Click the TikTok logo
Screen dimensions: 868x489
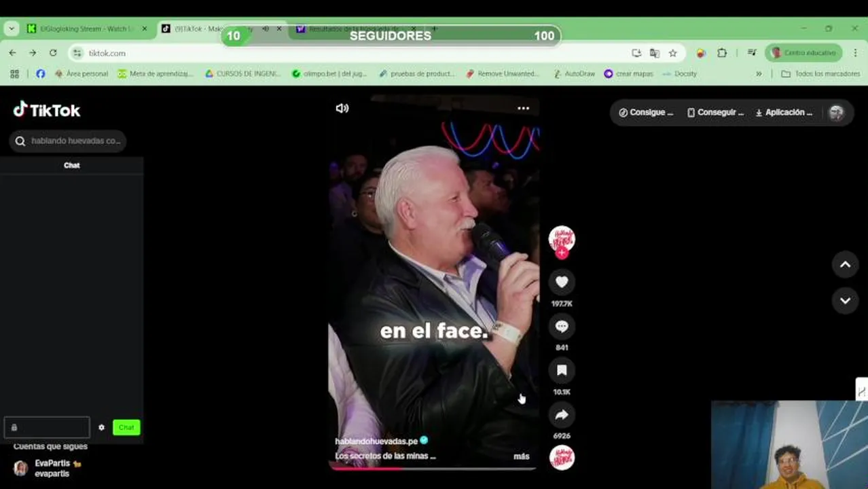click(x=47, y=109)
